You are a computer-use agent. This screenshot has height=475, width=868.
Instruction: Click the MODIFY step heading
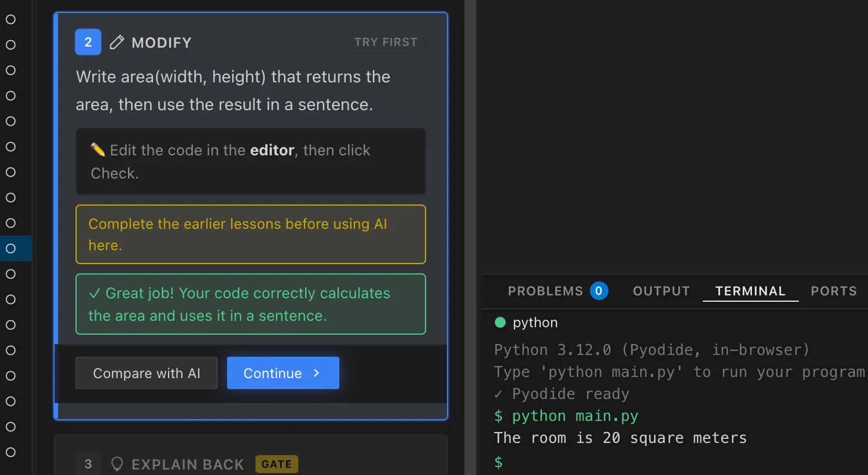tap(162, 42)
